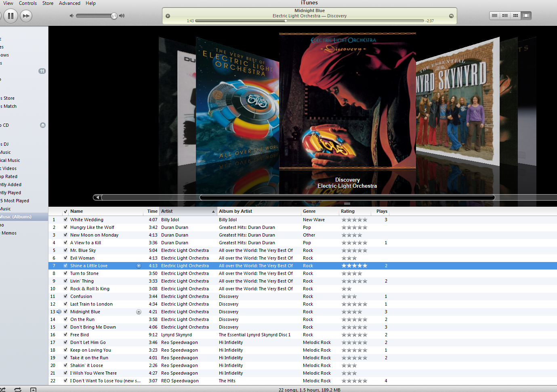557x392 pixels.
Task: Click the maximum volume speaker icon
Action: click(122, 16)
